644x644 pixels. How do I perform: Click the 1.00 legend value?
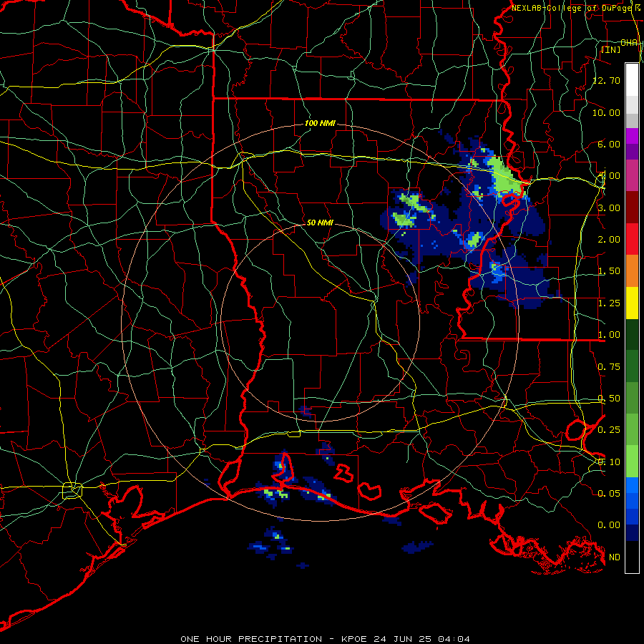(609, 335)
